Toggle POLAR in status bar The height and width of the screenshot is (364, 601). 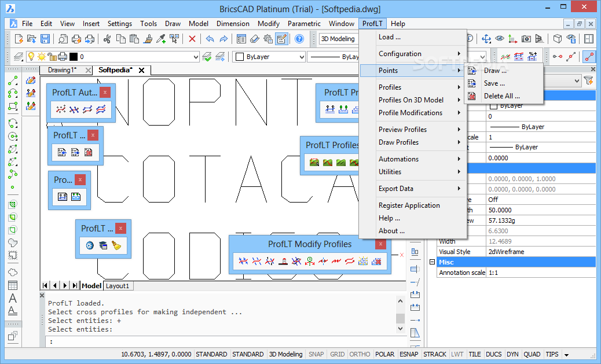click(x=385, y=354)
